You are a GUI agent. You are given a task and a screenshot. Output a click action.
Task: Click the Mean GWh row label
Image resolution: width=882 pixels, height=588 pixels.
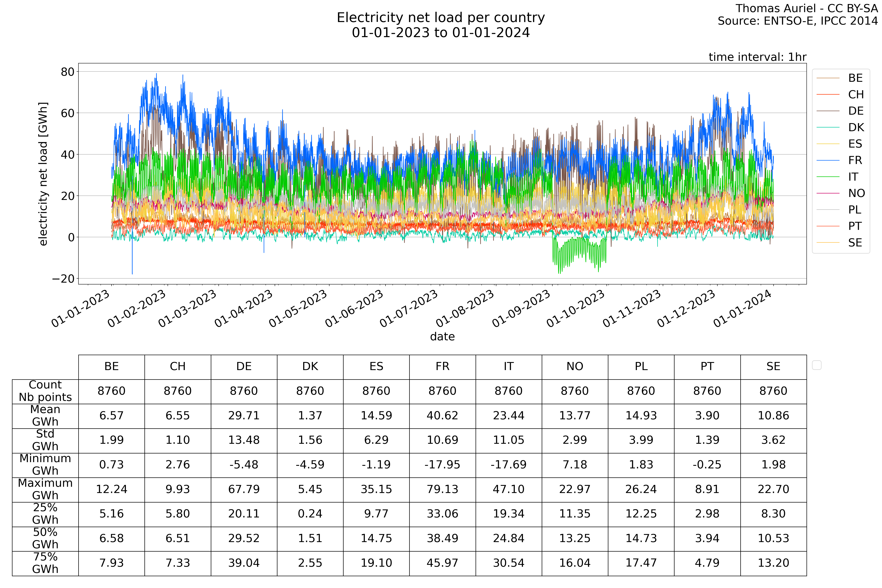click(45, 415)
